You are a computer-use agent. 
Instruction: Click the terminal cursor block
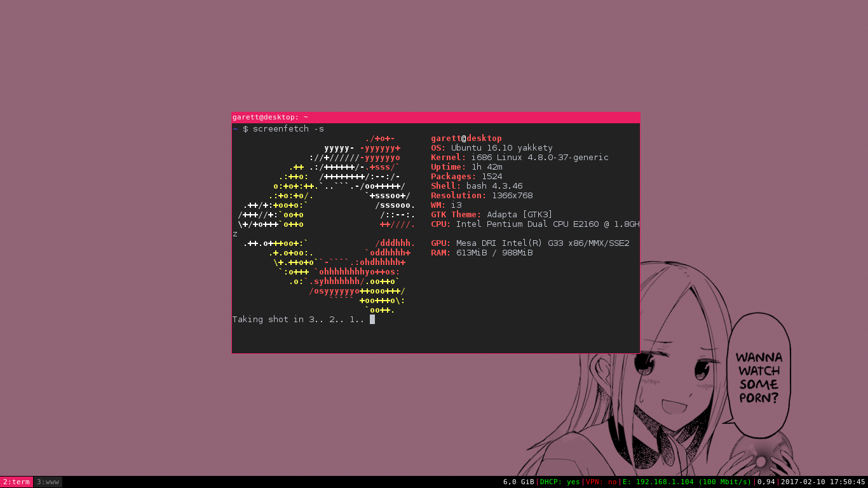372,320
